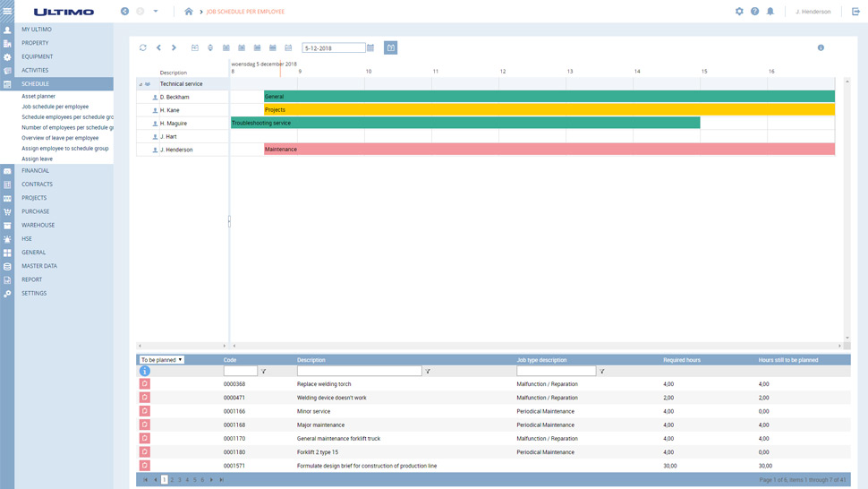Open the Equipment menu in the sidebar
The width and height of the screenshot is (868, 489).
tap(37, 56)
